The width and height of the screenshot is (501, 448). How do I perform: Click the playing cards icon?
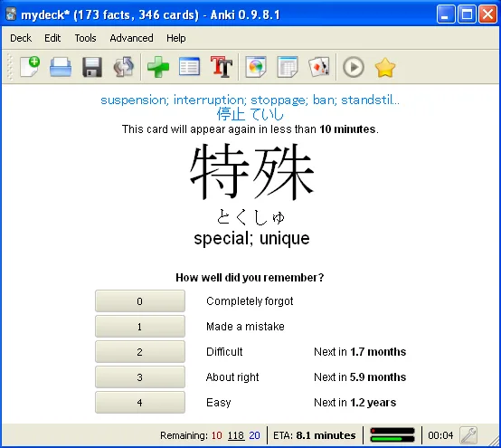319,67
